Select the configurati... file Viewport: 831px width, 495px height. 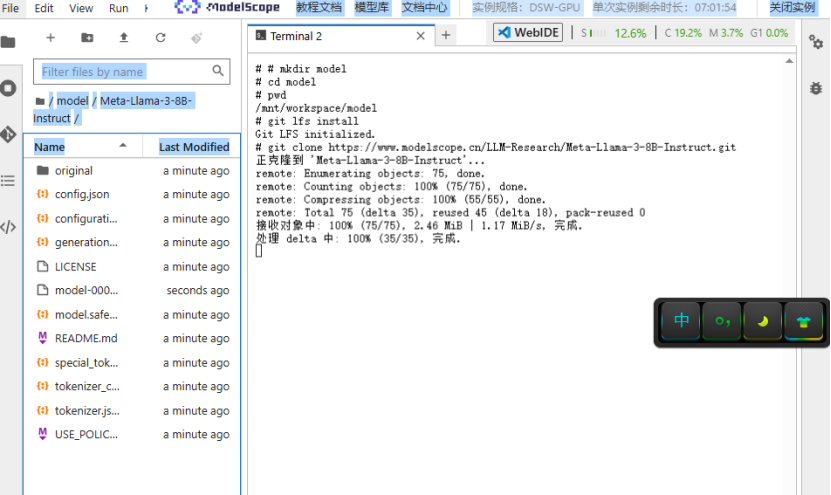tap(132, 218)
